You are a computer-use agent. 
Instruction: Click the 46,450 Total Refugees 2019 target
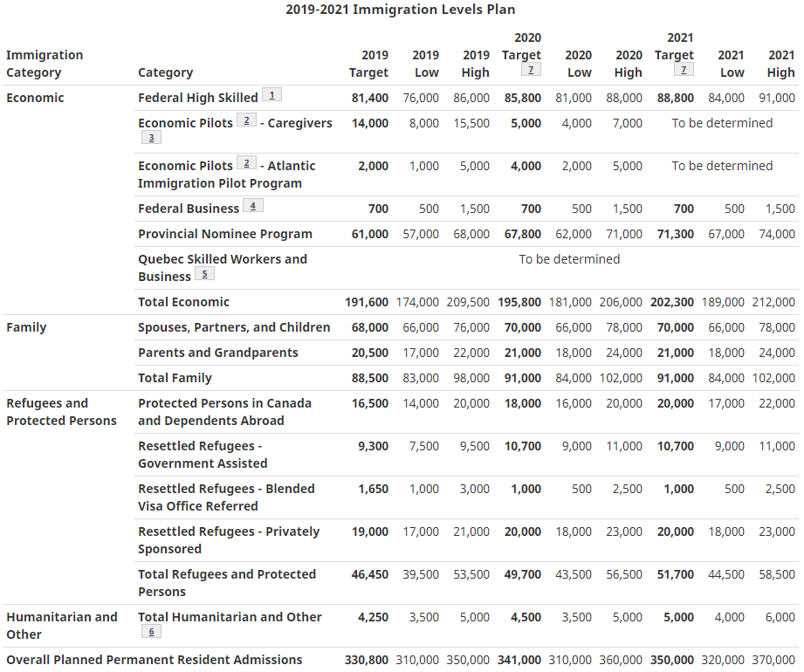(369, 574)
